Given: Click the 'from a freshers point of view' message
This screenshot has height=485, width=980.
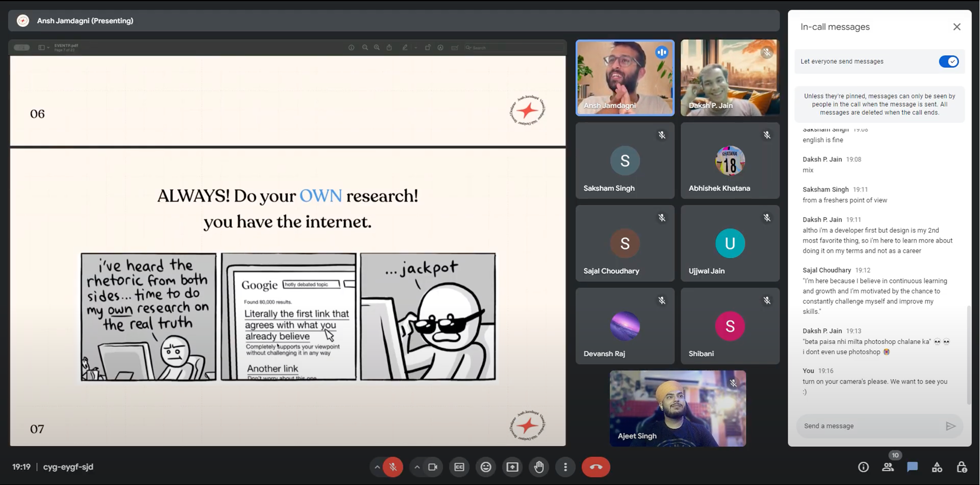Looking at the screenshot, I should [845, 200].
